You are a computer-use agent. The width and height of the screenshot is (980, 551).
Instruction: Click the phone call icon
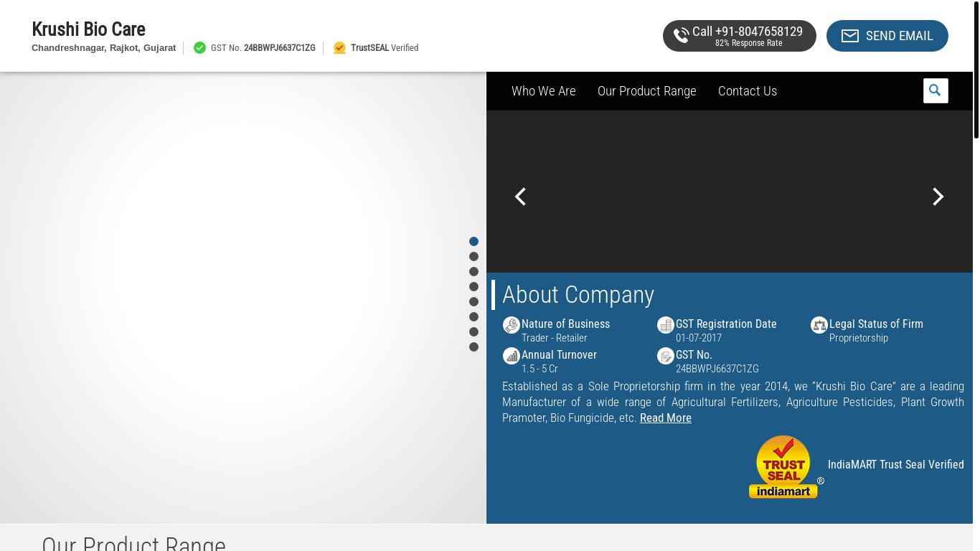click(681, 36)
